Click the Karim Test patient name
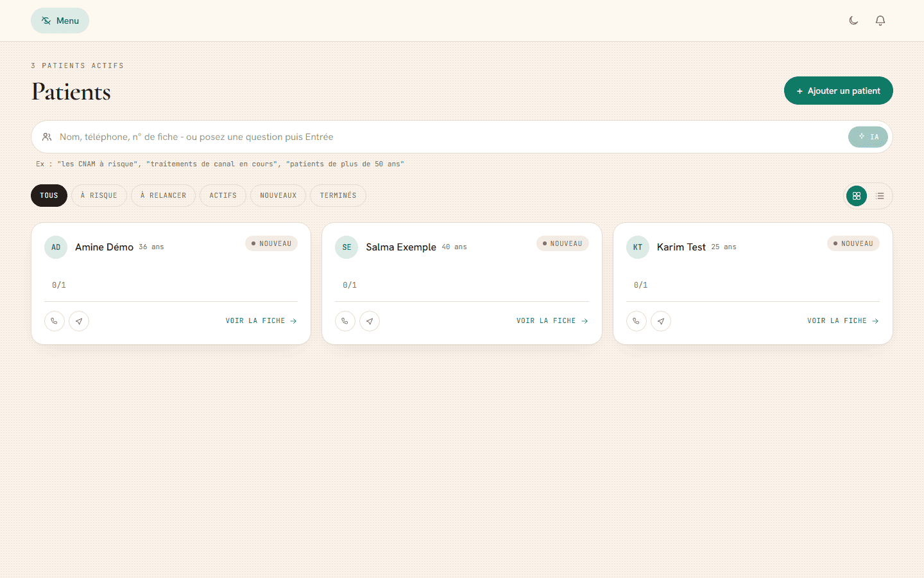 point(681,247)
